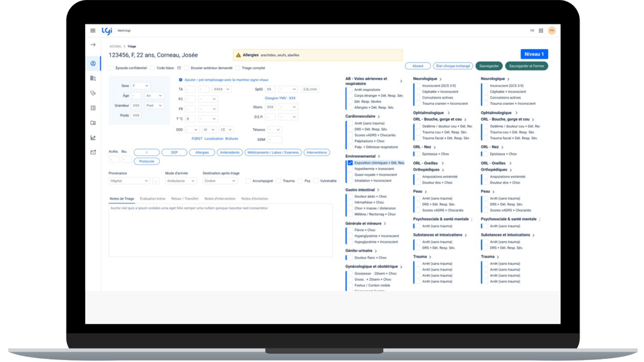Open the Sexe dropdown
The height and width of the screenshot is (362, 644).
[140, 86]
